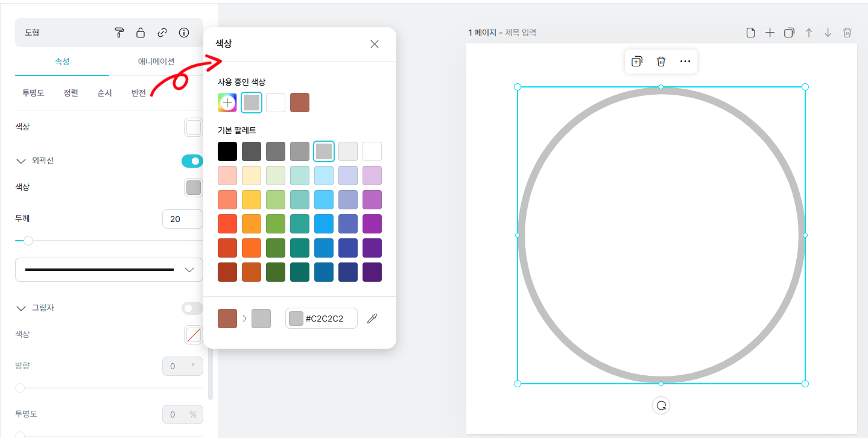Close the color picker popup
The image size is (868, 438).
375,44
